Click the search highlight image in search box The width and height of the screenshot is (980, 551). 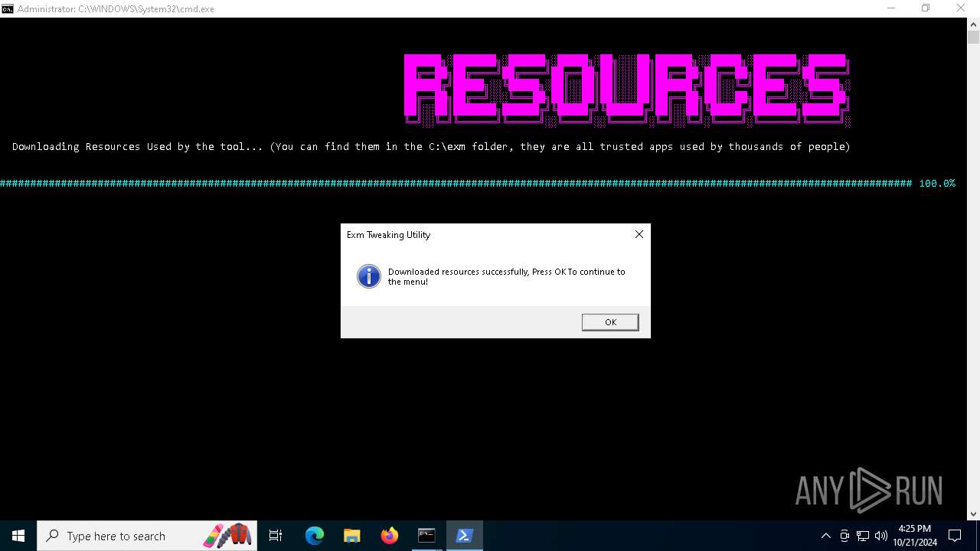click(227, 536)
